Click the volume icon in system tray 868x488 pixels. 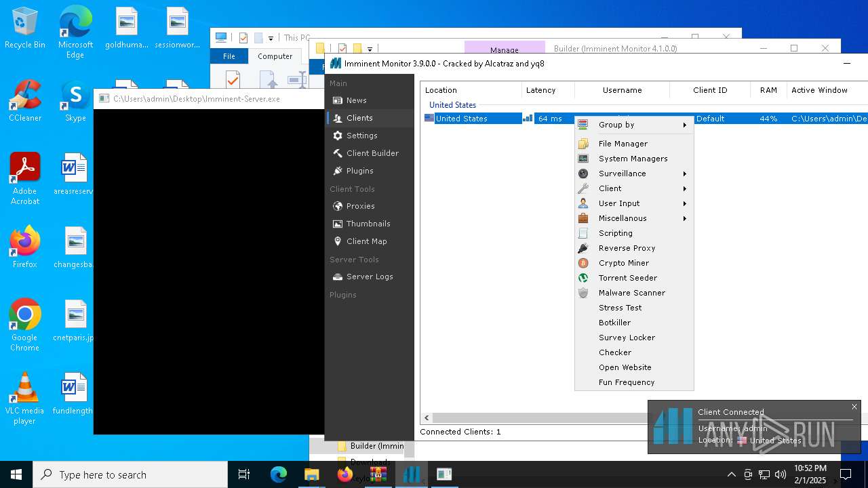coord(781,474)
